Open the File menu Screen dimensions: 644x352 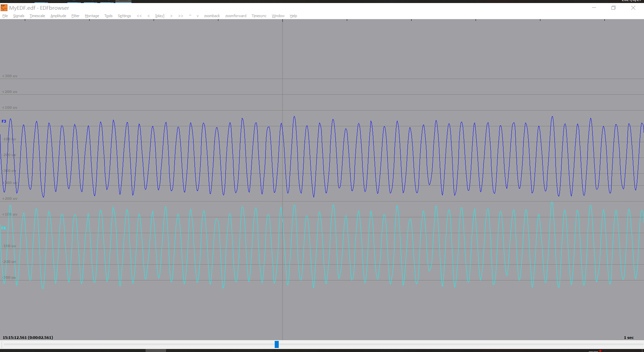(5, 16)
